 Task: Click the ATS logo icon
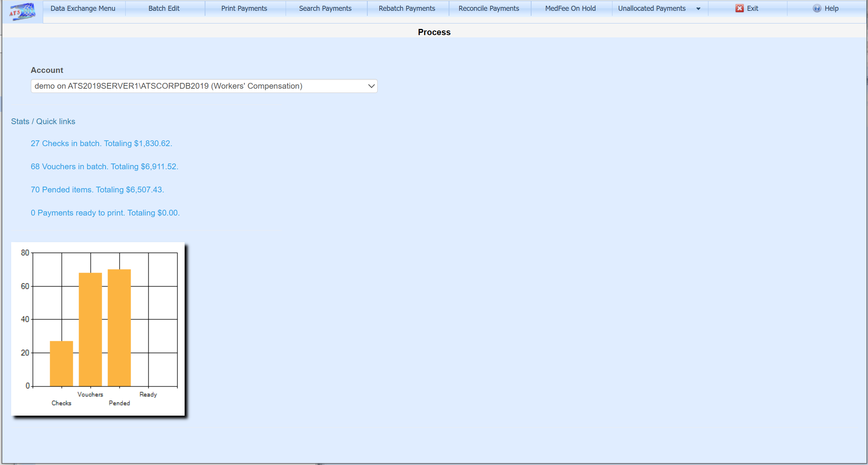point(22,12)
